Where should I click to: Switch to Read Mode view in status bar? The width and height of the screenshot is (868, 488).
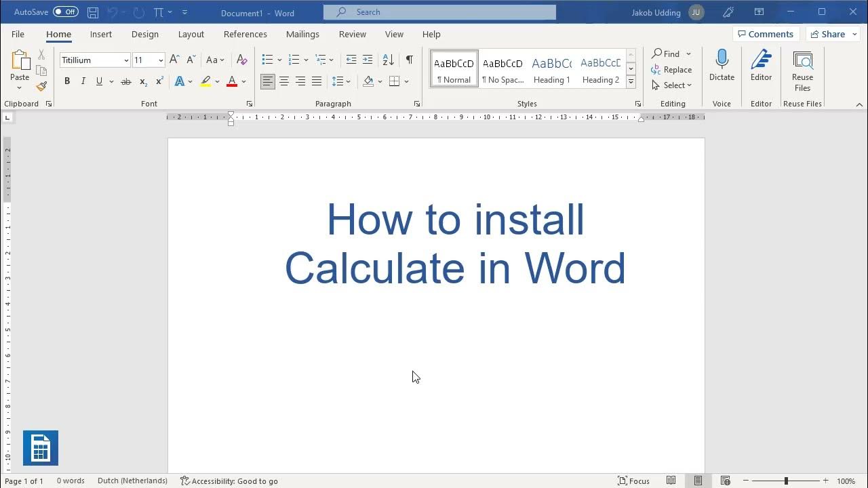pos(671,481)
